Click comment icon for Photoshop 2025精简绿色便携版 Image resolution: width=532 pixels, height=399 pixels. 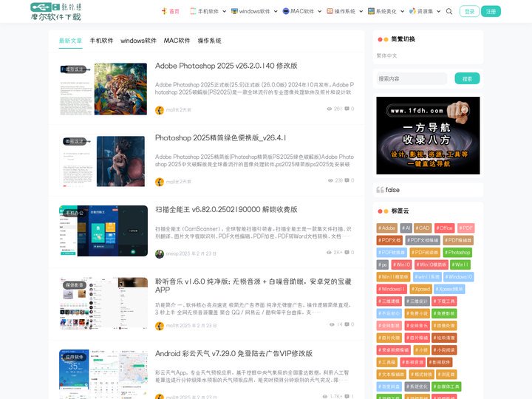[347, 180]
